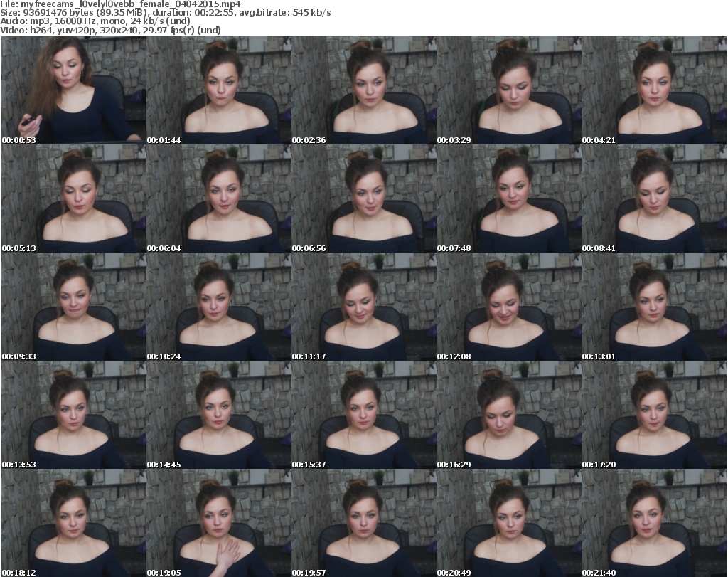Open the thumbnail at 00:17:20

point(653,415)
